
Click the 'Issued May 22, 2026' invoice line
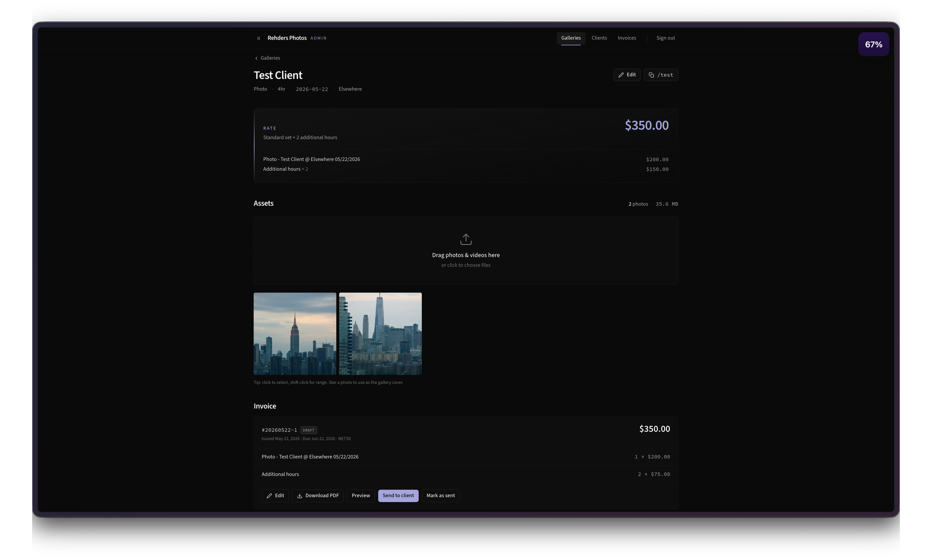(x=306, y=439)
